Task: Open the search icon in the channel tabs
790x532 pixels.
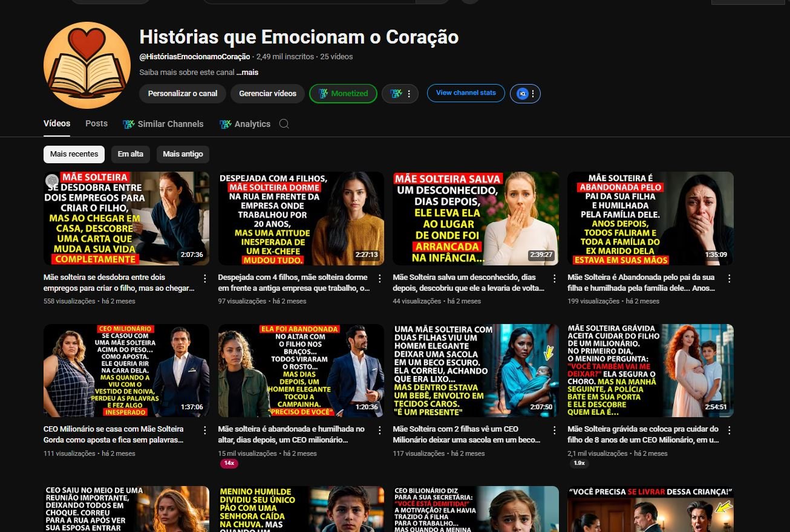Action: 284,124
